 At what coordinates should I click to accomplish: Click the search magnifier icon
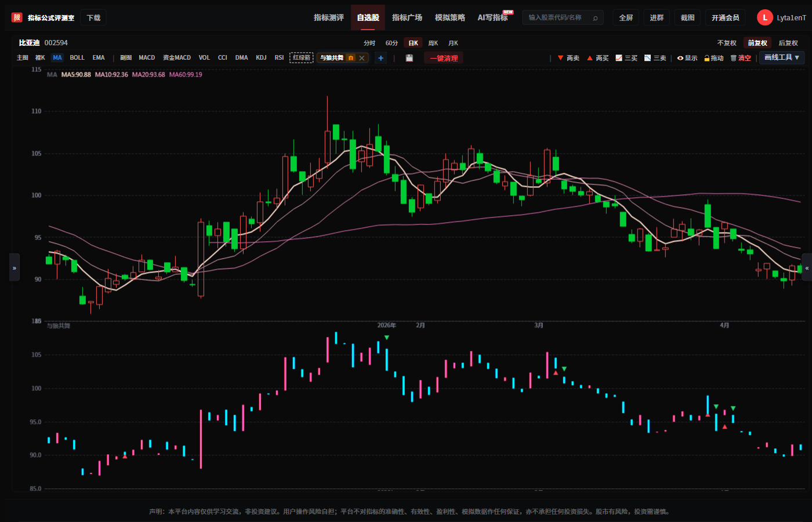click(595, 18)
